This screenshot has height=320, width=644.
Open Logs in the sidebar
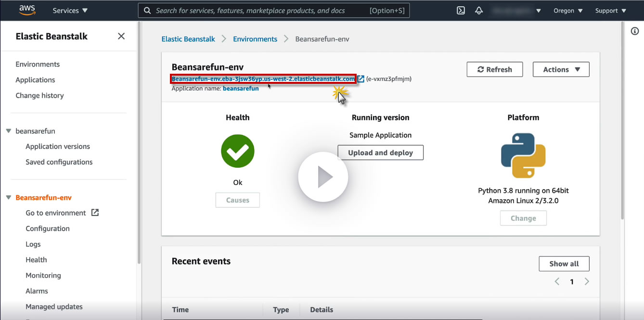click(33, 244)
